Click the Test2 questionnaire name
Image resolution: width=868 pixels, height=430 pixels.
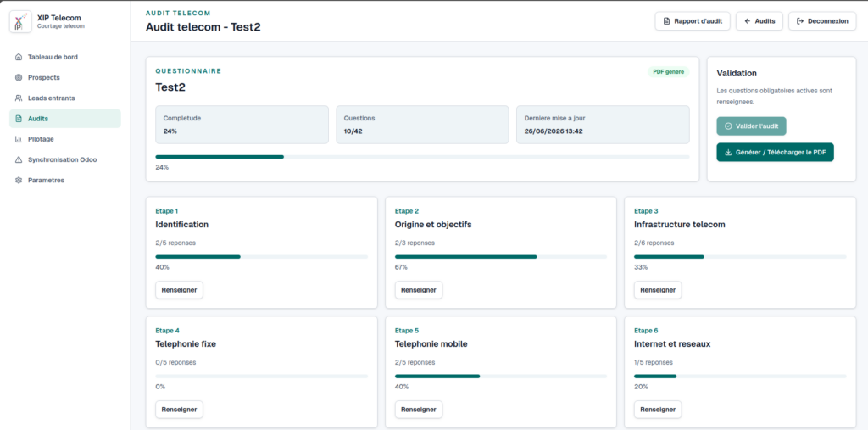pos(170,87)
